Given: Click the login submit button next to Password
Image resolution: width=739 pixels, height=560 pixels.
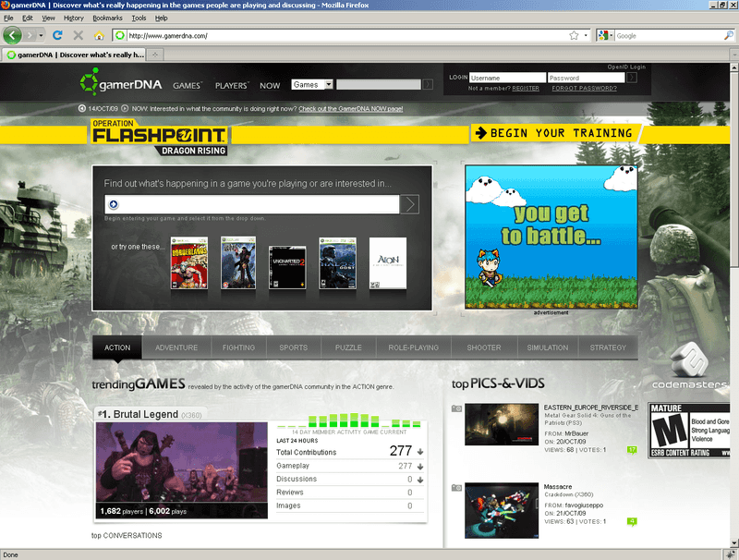Looking at the screenshot, I should 632,78.
